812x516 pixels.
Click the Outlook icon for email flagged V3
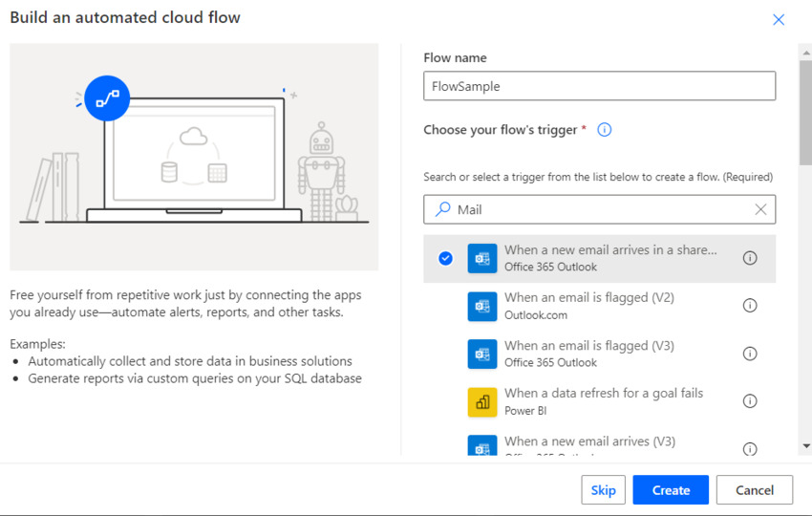(482, 354)
